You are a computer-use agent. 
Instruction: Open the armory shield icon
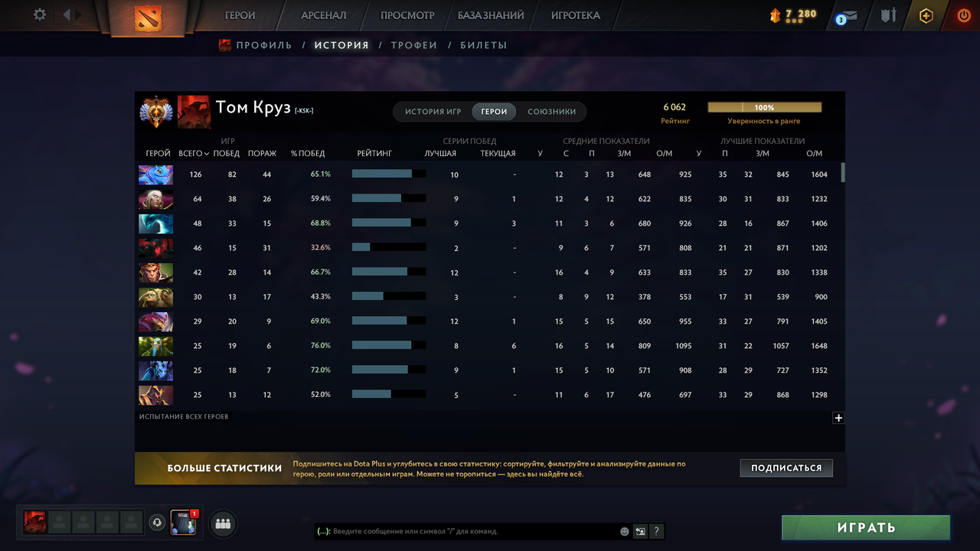pyautogui.click(x=888, y=15)
